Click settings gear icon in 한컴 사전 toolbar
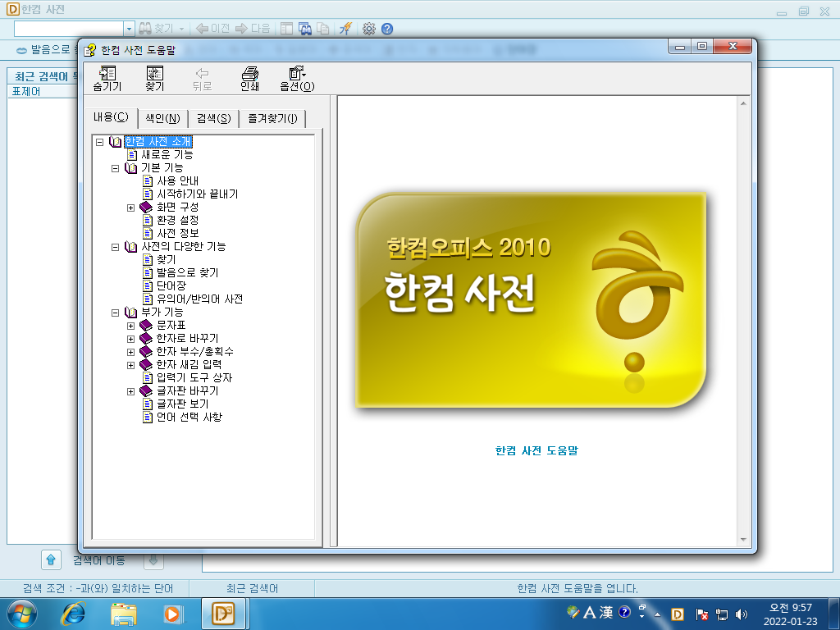 [x=369, y=29]
